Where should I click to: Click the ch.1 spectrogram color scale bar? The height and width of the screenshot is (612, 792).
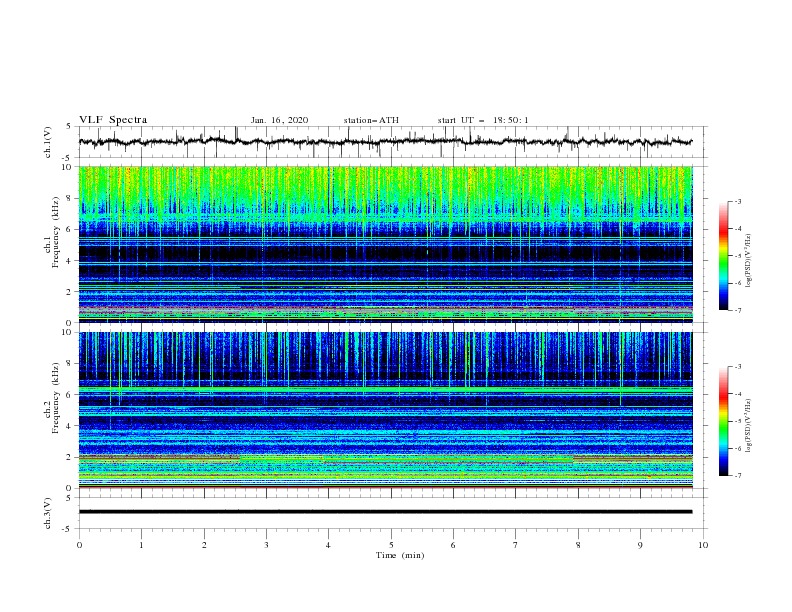724,256
